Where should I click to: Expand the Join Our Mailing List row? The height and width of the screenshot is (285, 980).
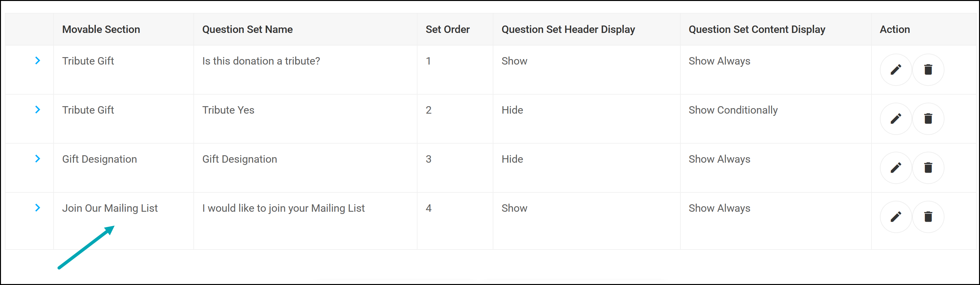[38, 208]
